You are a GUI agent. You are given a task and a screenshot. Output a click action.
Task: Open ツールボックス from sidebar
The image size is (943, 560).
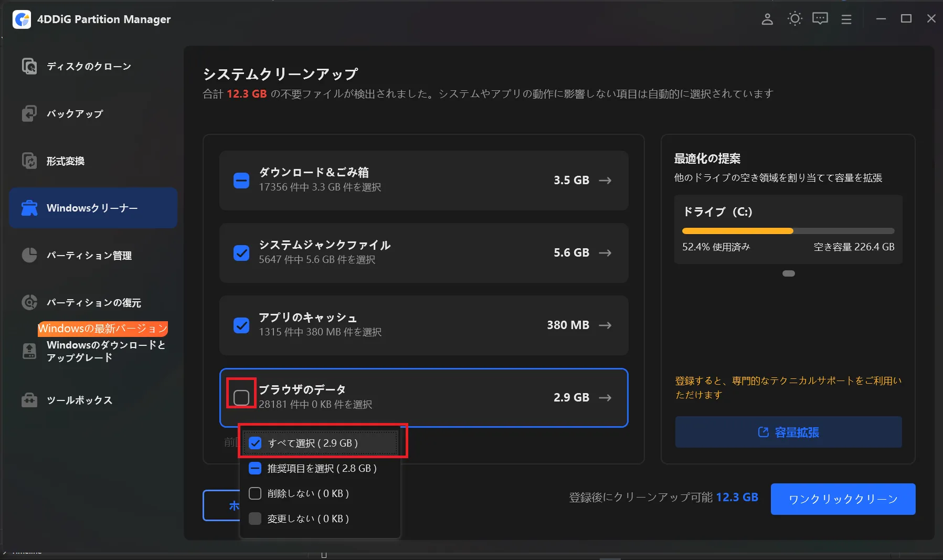click(93, 400)
